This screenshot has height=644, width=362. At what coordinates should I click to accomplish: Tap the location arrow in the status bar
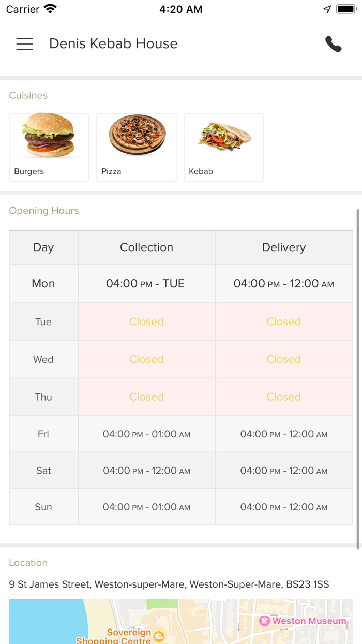(326, 9)
